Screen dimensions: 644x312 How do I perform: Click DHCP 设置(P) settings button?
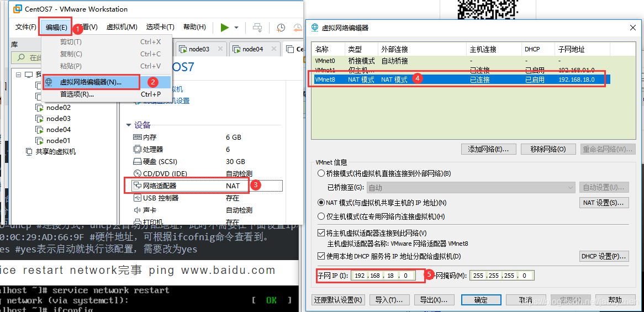[x=604, y=257]
